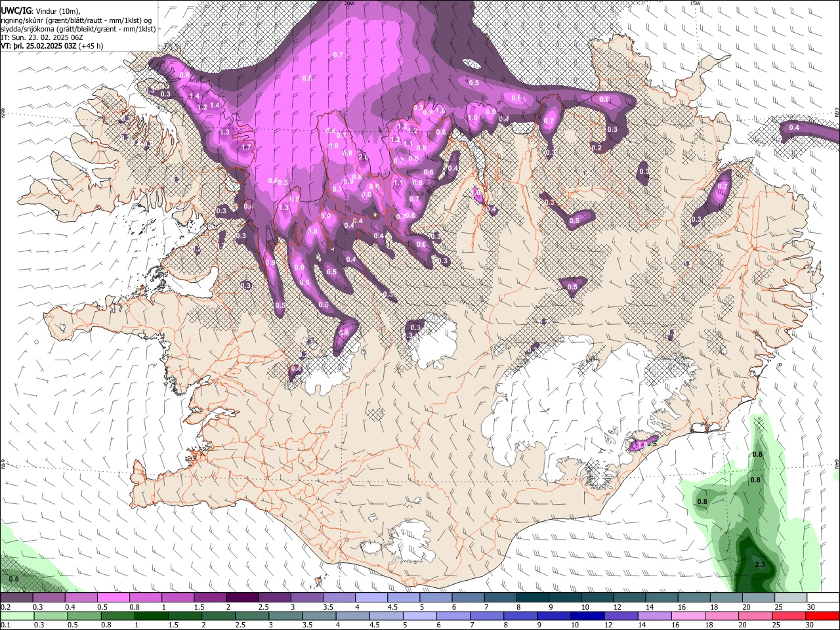Click the '20W' longitude label on the map's top edge
The height and width of the screenshot is (630, 840).
coord(349,3)
